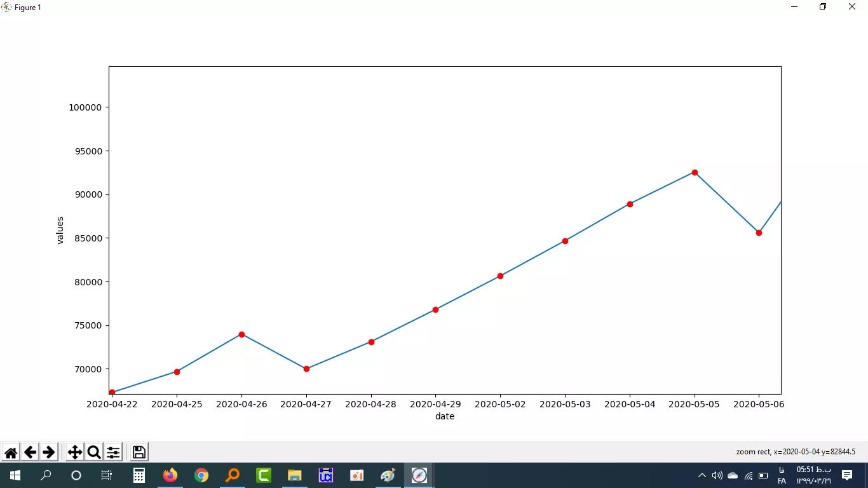Launch Google Chrome from the taskbar
Image resolution: width=868 pixels, height=488 pixels.
(201, 475)
